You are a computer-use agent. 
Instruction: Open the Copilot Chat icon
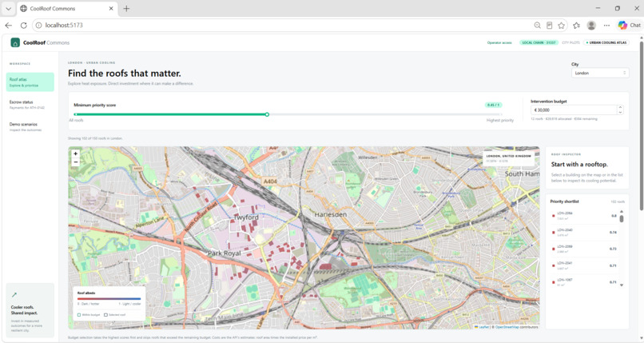pos(622,25)
